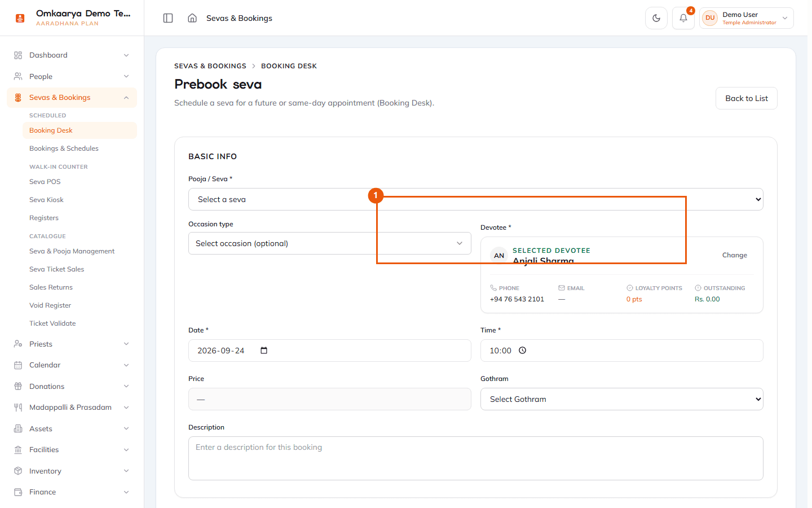Open the Select occasion dropdown
The height and width of the screenshot is (508, 812).
pyautogui.click(x=330, y=243)
